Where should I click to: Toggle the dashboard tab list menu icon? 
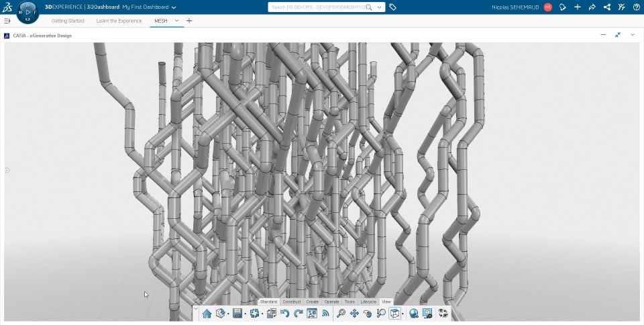click(x=7, y=21)
